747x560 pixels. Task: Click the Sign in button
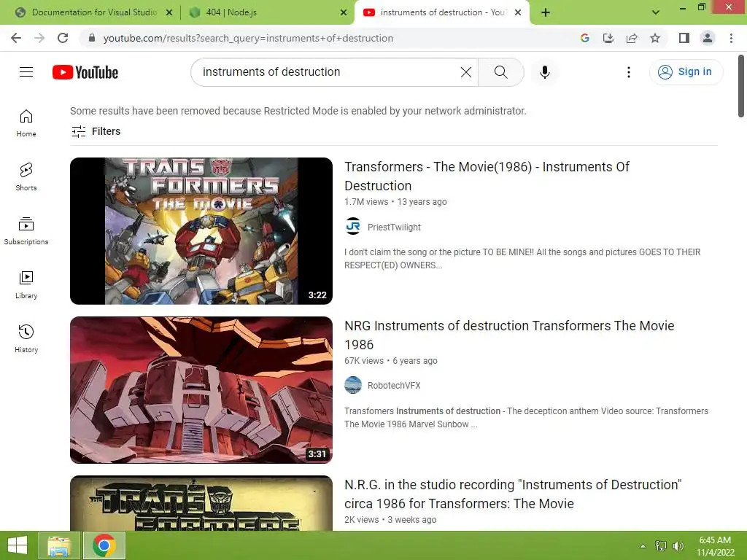click(x=686, y=72)
